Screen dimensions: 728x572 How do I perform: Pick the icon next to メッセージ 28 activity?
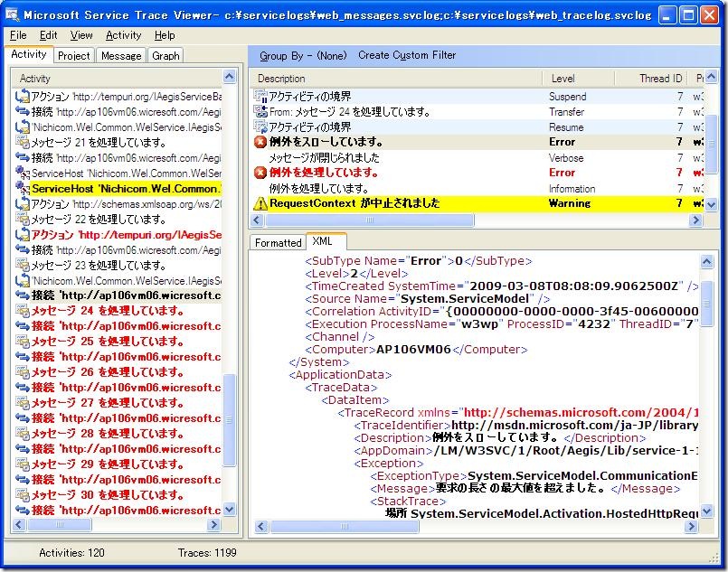point(23,433)
